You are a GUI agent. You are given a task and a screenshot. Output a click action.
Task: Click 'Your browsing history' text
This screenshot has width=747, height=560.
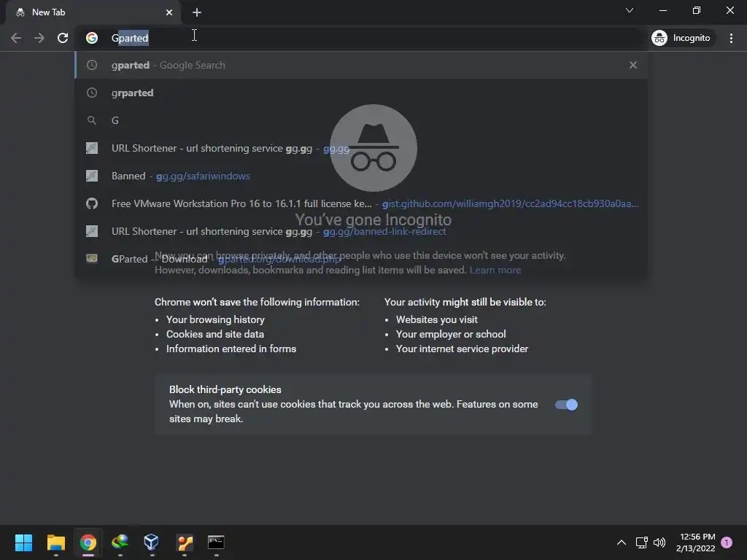tap(215, 319)
